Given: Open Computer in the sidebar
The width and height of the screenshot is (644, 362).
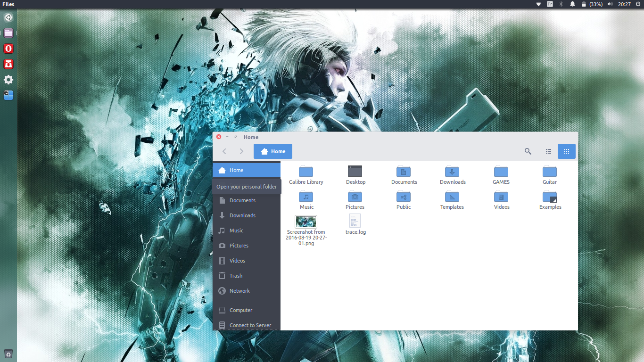Looking at the screenshot, I should (247, 310).
